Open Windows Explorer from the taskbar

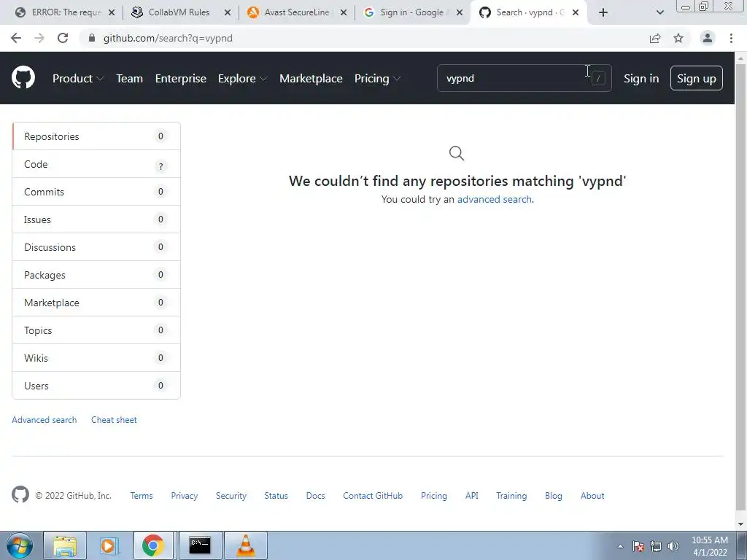click(65, 545)
